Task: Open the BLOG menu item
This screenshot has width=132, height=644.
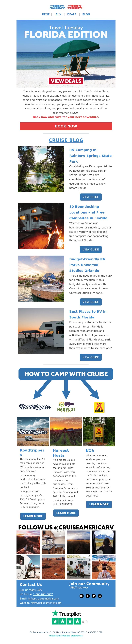Action: 86,14
